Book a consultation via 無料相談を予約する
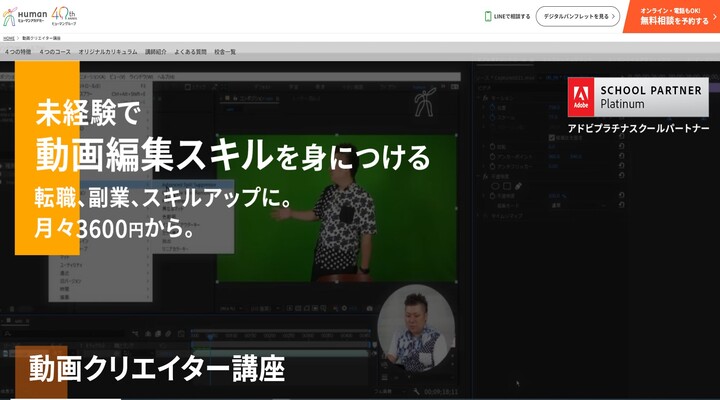 pyautogui.click(x=673, y=17)
